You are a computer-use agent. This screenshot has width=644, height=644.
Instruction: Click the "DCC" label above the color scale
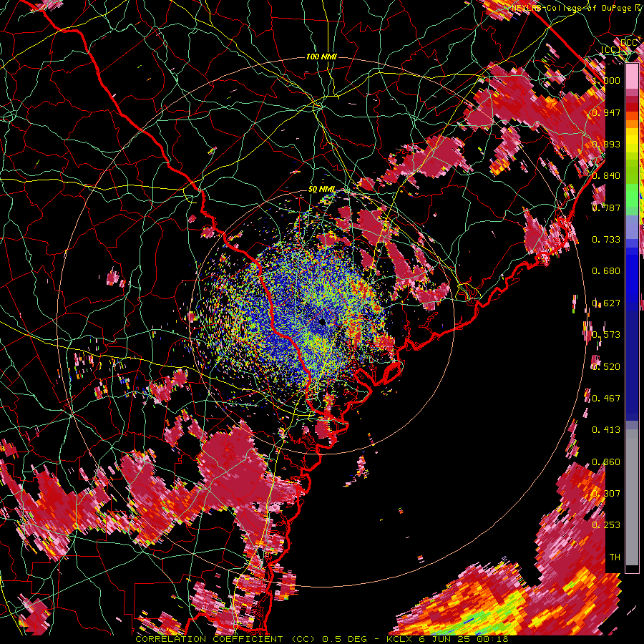pyautogui.click(x=629, y=43)
